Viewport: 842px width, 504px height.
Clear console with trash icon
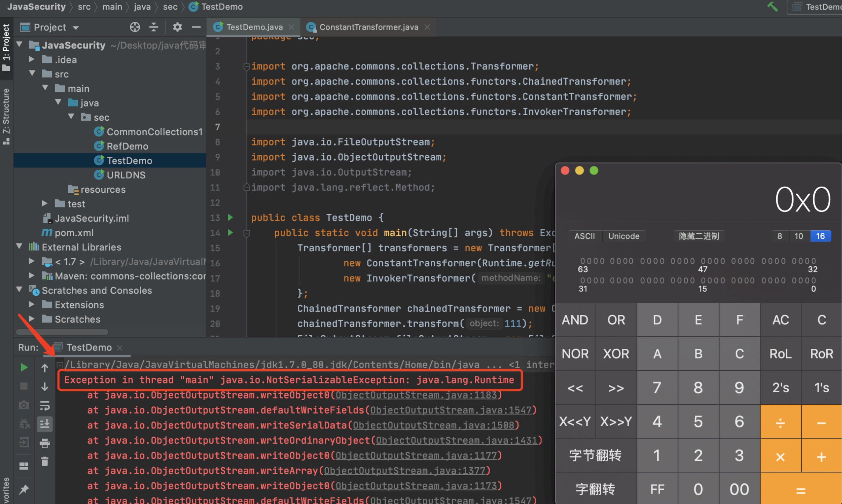[x=45, y=462]
